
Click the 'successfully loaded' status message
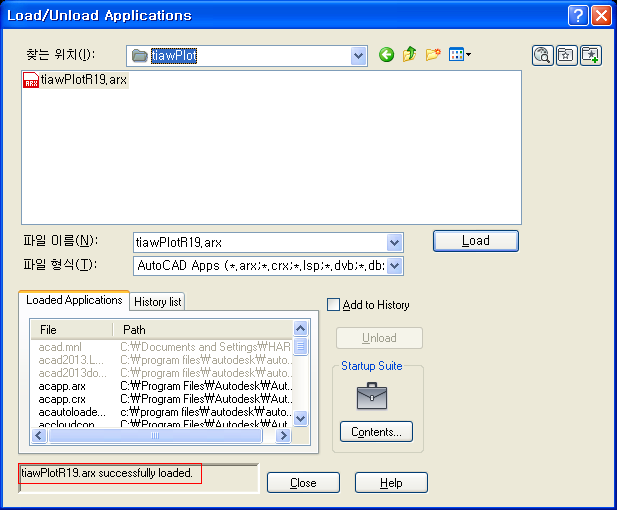(107, 473)
